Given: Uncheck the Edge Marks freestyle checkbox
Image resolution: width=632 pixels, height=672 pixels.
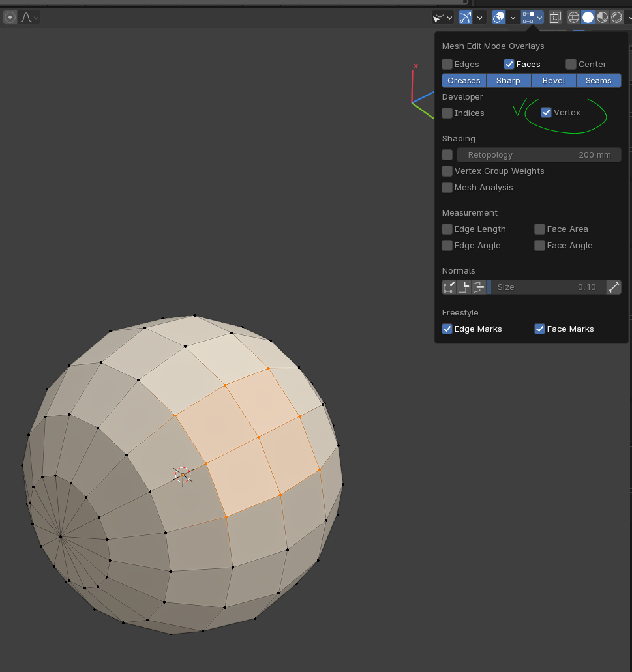Looking at the screenshot, I should coord(447,329).
